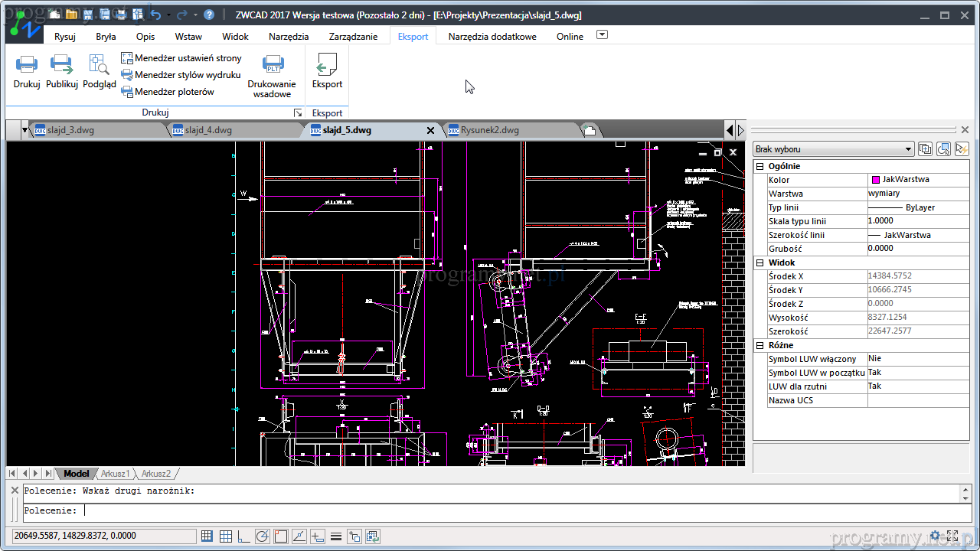This screenshot has height=551, width=980.
Task: Open Menedżer ploterów
Action: [174, 92]
